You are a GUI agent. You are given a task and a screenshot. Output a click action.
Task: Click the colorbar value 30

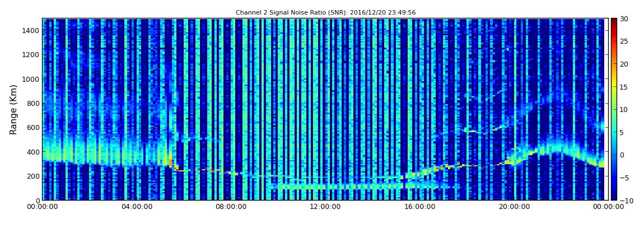623,19
